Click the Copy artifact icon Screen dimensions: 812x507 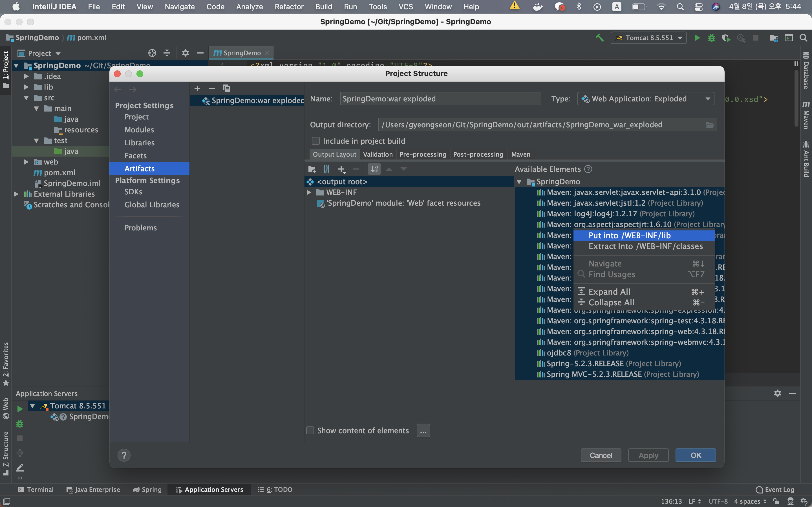[226, 88]
